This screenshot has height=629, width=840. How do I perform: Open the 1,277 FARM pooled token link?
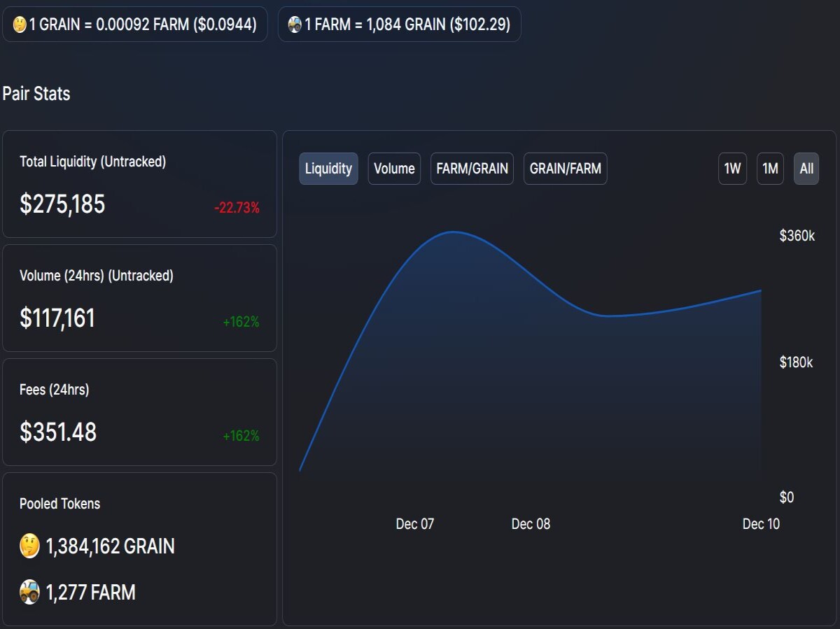[90, 593]
